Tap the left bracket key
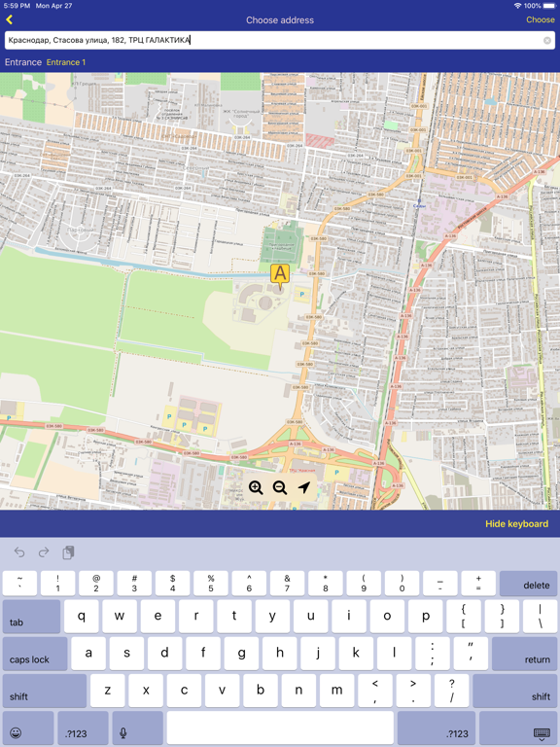 [x=464, y=617]
